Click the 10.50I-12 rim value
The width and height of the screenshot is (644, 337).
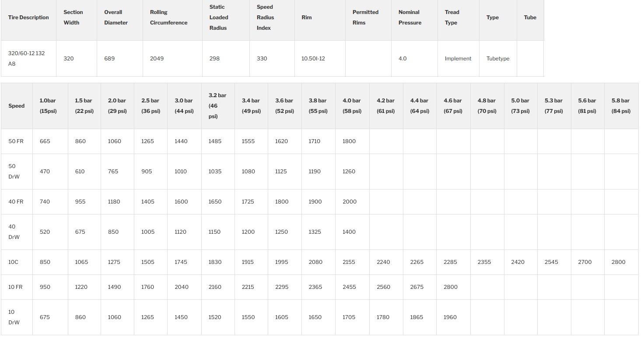coord(313,59)
